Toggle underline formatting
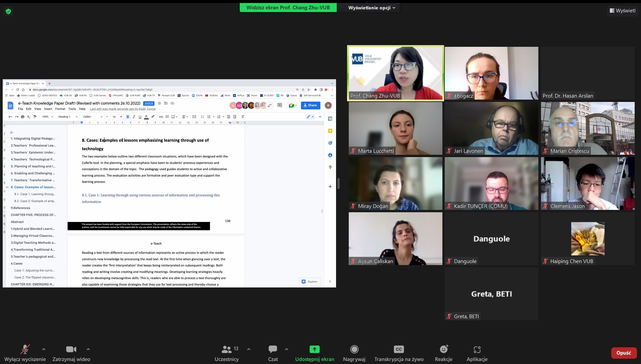 pos(140,117)
